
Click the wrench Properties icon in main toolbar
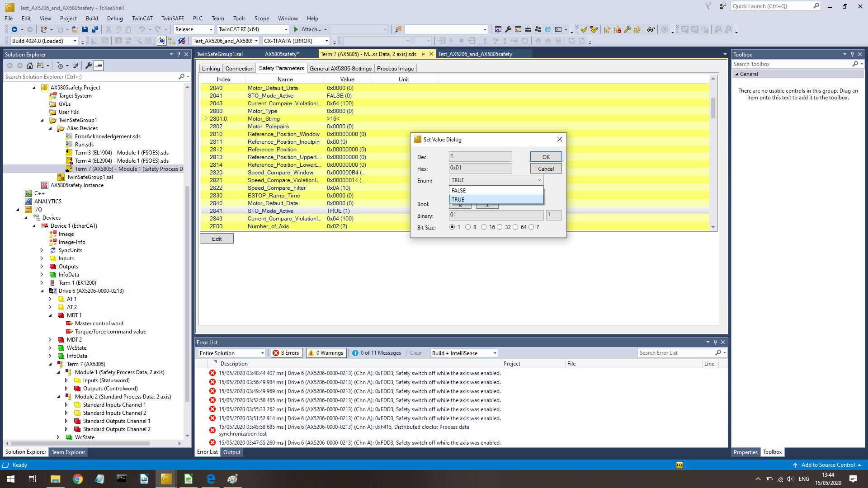508,29
